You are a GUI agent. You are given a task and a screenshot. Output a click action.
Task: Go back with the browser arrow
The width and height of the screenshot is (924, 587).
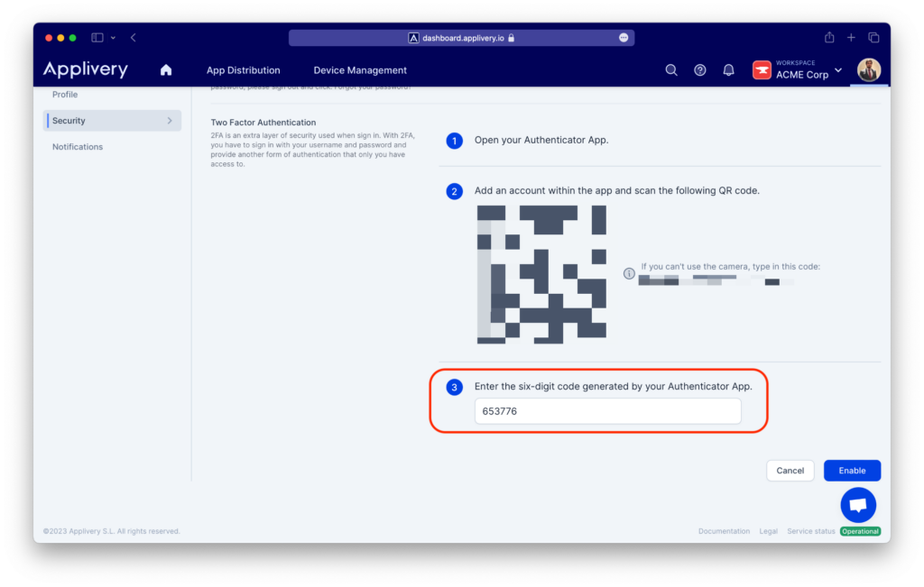[134, 38]
